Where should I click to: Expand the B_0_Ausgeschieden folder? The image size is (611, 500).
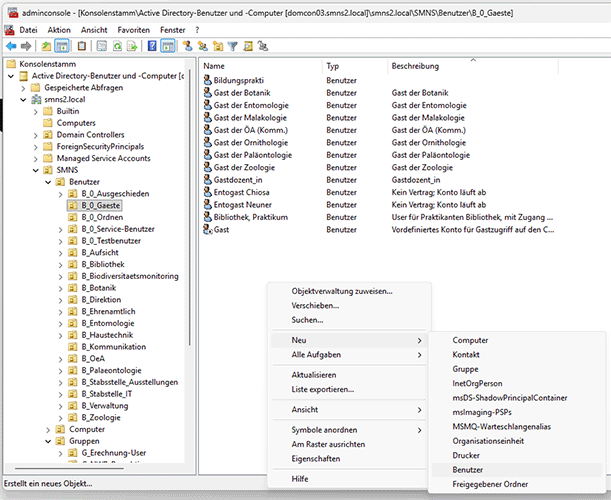[x=61, y=194]
